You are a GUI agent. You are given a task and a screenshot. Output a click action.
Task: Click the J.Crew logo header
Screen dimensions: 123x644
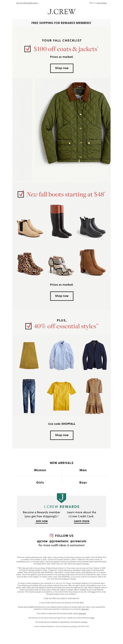click(61, 12)
